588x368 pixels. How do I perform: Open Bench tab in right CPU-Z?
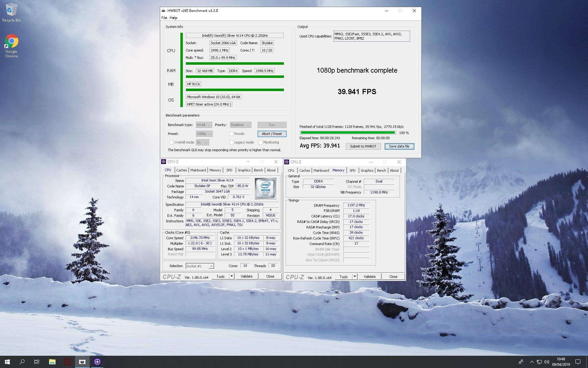pos(381,171)
